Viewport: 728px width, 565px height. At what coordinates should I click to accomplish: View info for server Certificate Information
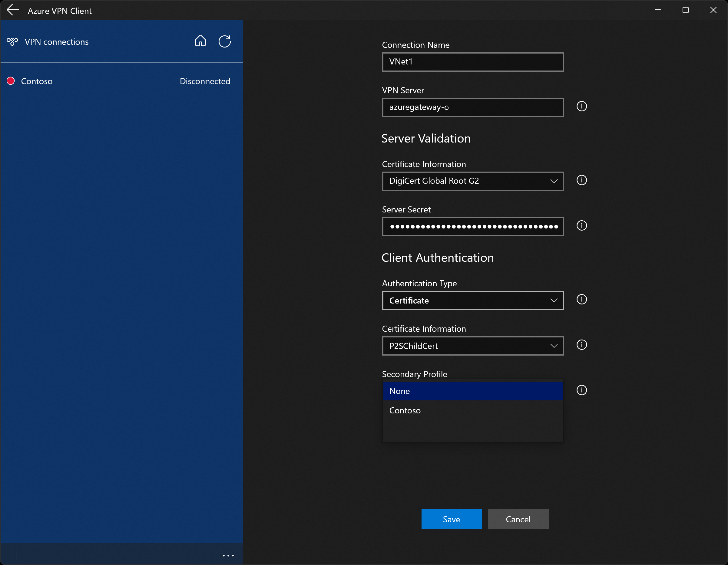pos(581,180)
